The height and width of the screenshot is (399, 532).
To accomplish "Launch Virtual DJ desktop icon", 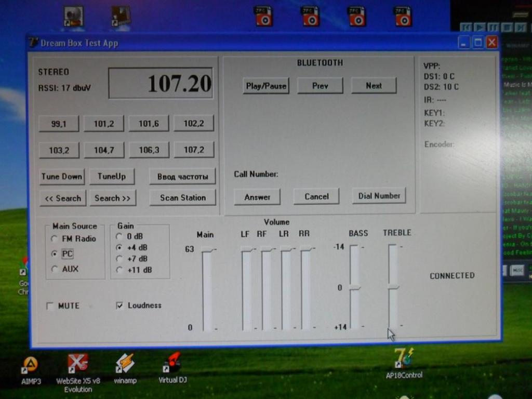I will point(172,368).
